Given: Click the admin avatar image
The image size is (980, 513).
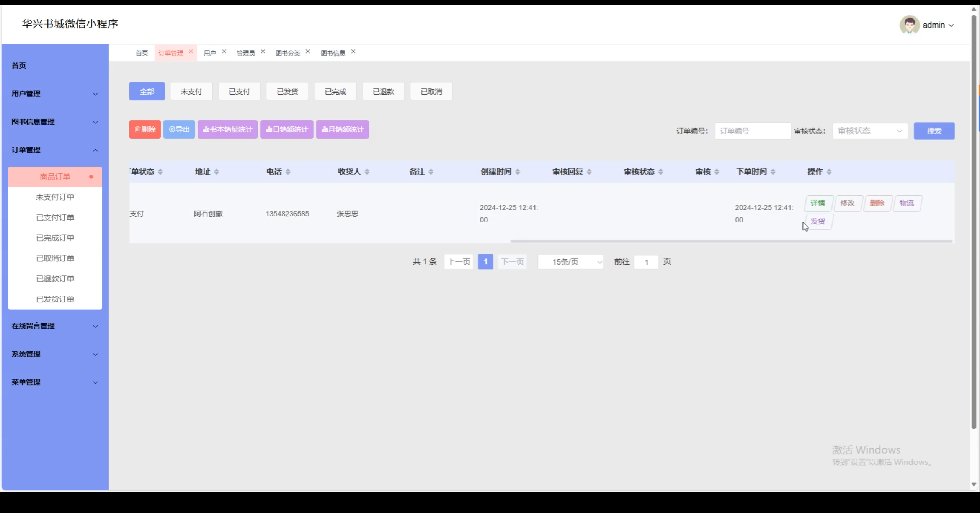Looking at the screenshot, I should (909, 25).
